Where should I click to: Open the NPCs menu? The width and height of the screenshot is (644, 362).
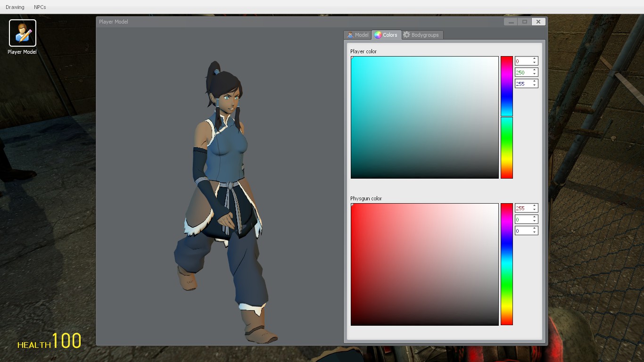[x=40, y=7]
